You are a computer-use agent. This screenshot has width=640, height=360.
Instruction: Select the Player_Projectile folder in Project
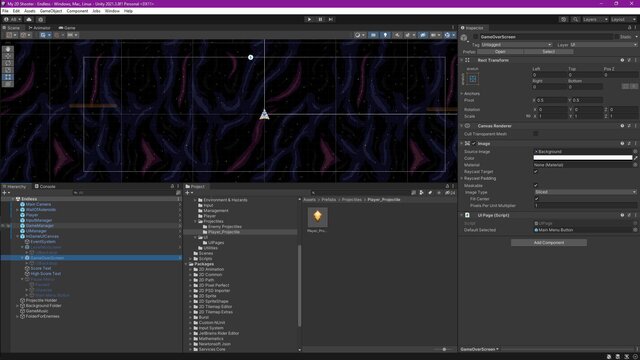224,232
